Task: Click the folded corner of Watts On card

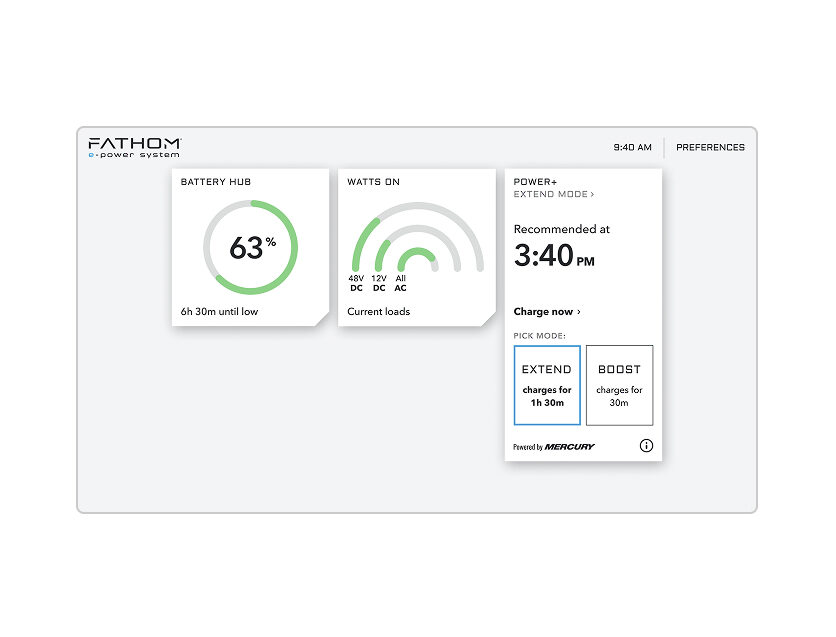Action: pos(487,319)
